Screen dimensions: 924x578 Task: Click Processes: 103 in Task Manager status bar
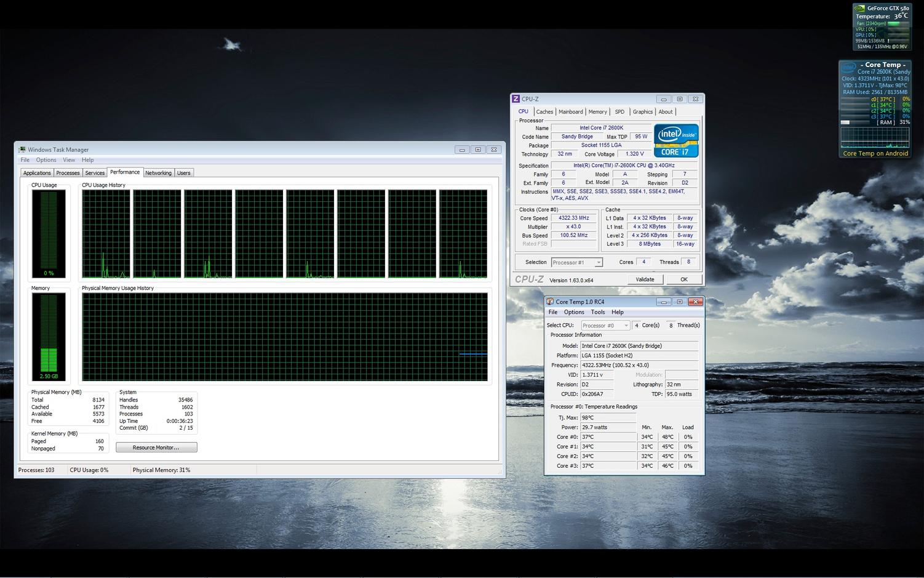tap(36, 470)
